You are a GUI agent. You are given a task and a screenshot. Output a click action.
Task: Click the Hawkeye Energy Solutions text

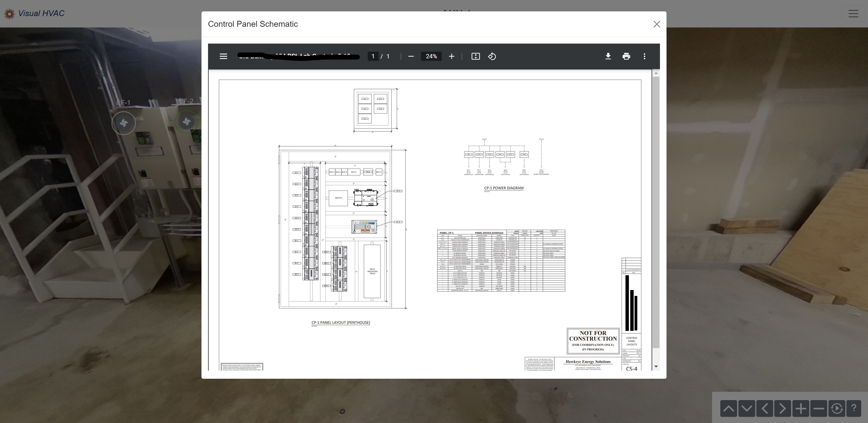click(x=588, y=362)
